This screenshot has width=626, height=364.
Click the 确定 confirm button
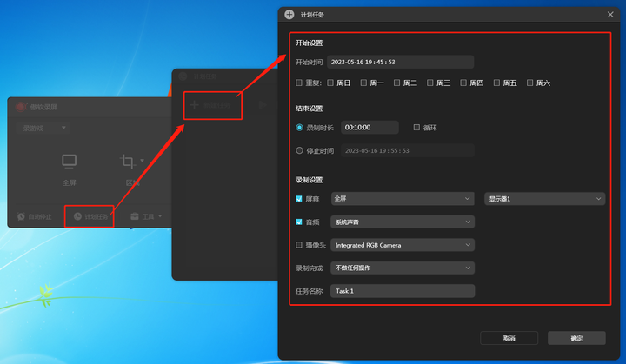pos(576,338)
